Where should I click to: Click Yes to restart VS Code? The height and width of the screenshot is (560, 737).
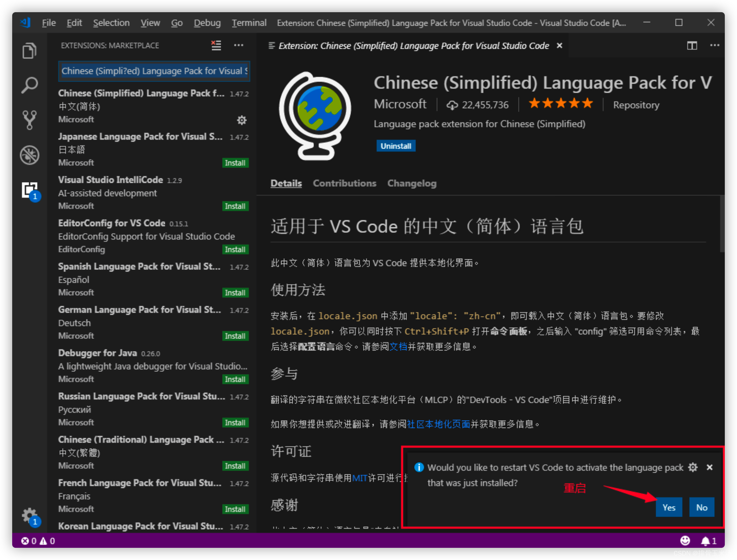(669, 507)
